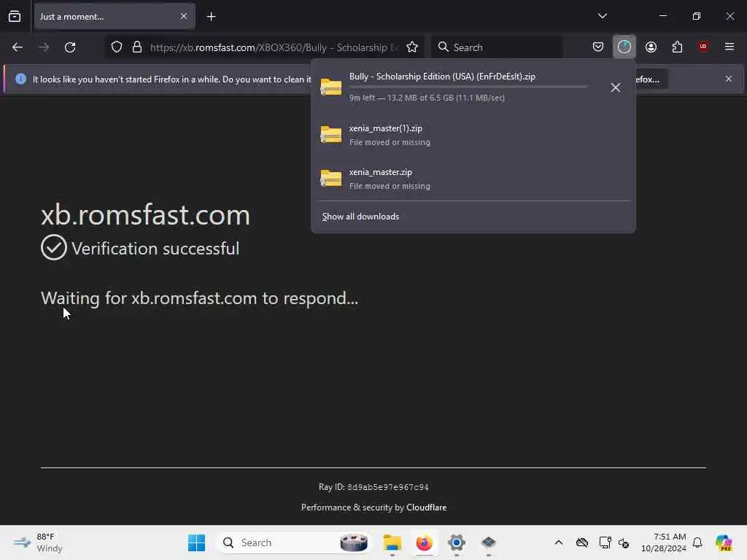
Task: Open Firefox application hamburger menu
Action: point(729,47)
